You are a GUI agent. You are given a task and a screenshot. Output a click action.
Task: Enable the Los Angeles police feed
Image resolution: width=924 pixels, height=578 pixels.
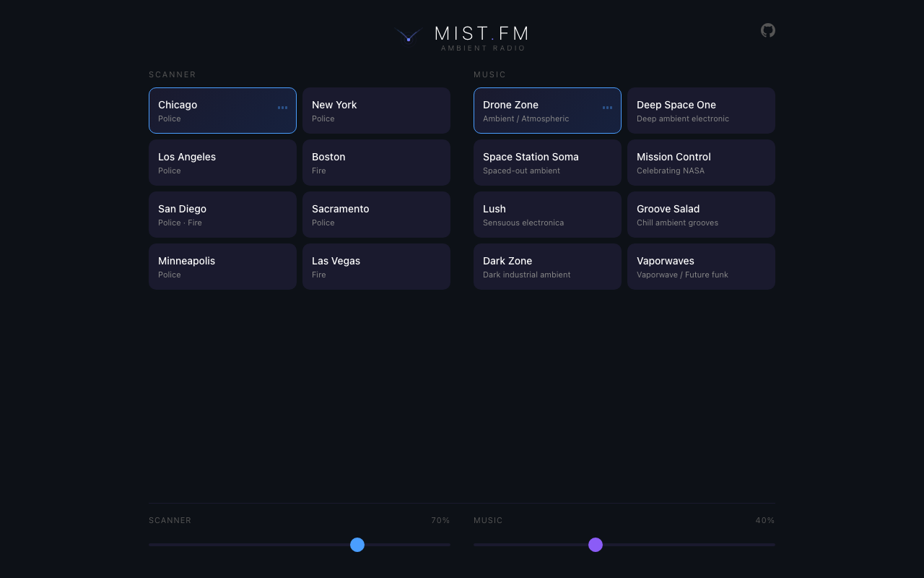pos(222,163)
